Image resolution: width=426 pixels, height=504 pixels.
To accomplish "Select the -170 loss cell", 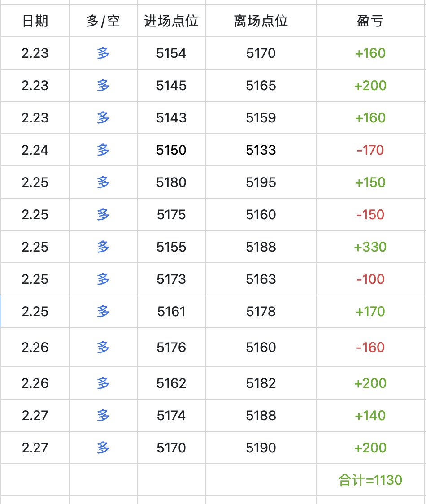I will pos(370,150).
